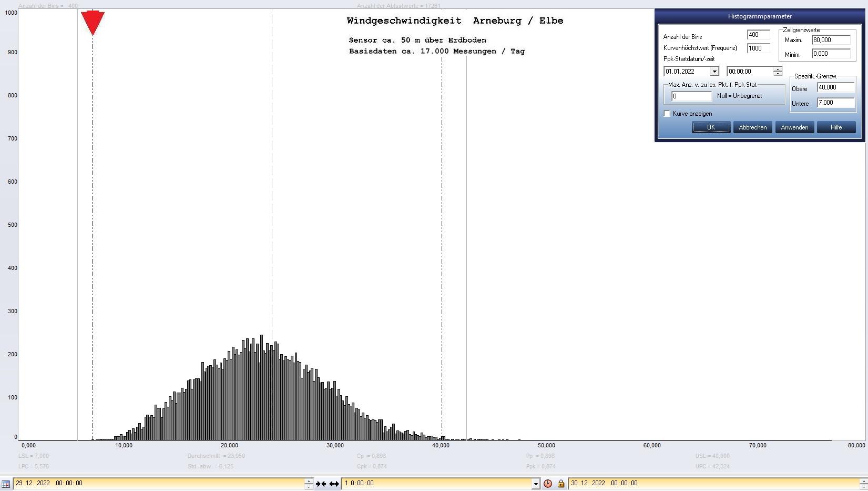Click the 'Anzahl der Bins' input field
The width and height of the screenshot is (868, 491).
coord(758,35)
